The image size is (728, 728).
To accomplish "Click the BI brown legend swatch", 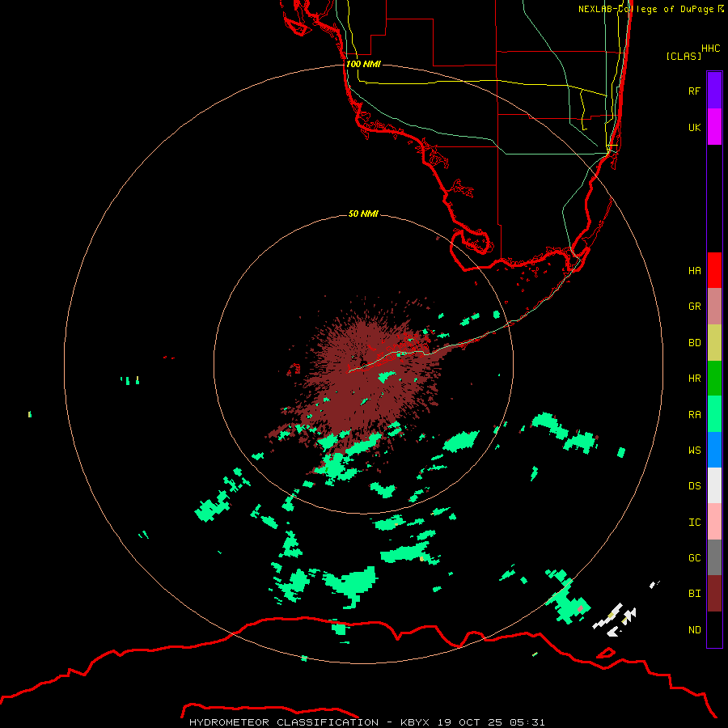I will (x=714, y=594).
